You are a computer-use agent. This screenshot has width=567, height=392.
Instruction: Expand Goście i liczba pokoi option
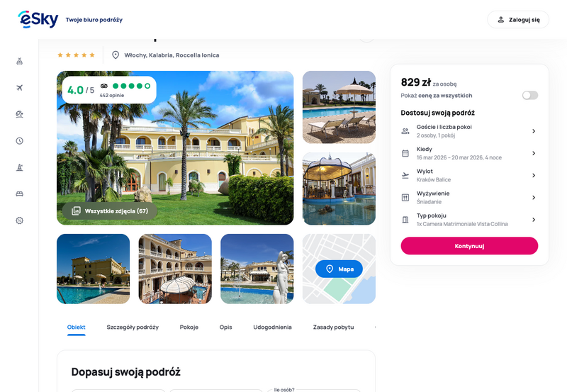click(x=469, y=131)
